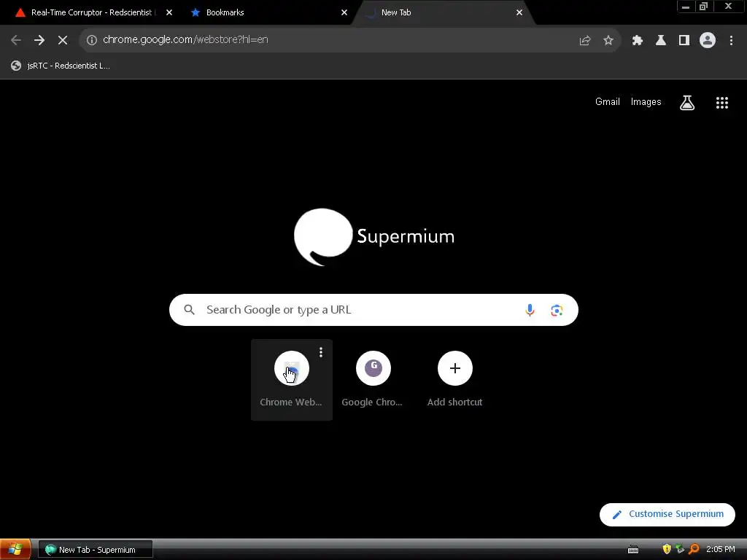Screen dimensions: 747x560
Task: Open the Chrome Web Store shortcut
Action: click(x=292, y=379)
